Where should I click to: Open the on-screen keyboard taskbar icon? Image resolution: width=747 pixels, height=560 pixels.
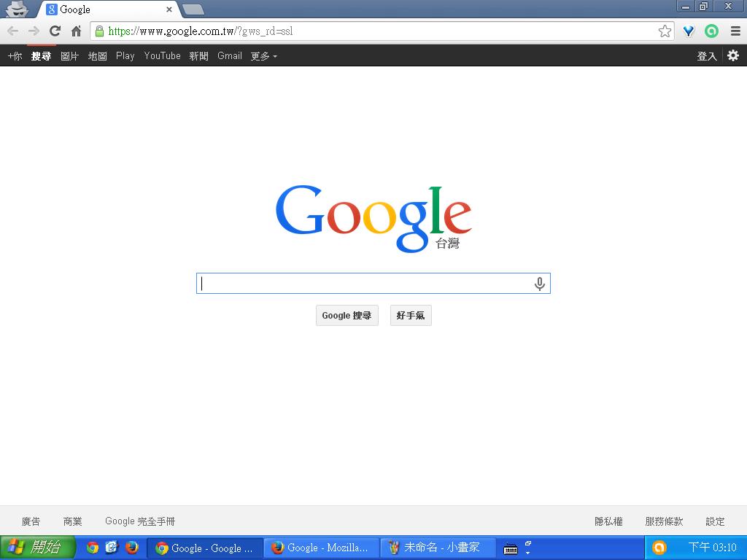pos(511,549)
